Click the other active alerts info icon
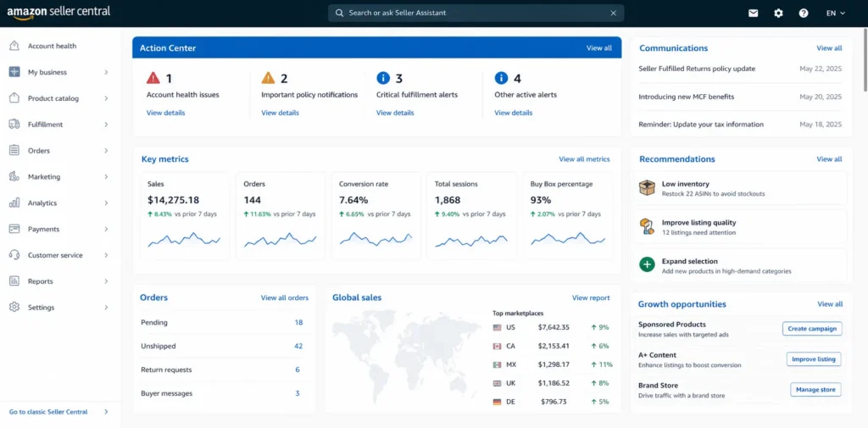The width and height of the screenshot is (868, 428). click(x=501, y=77)
